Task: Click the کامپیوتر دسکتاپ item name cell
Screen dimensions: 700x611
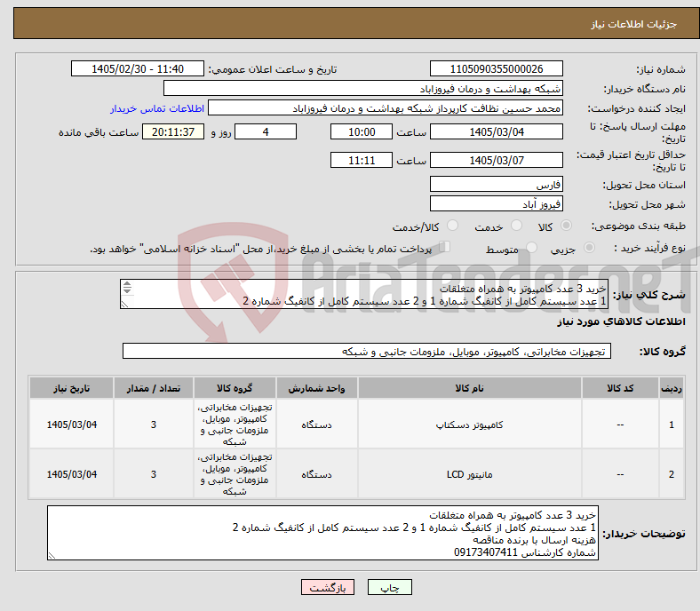Action: tap(469, 425)
